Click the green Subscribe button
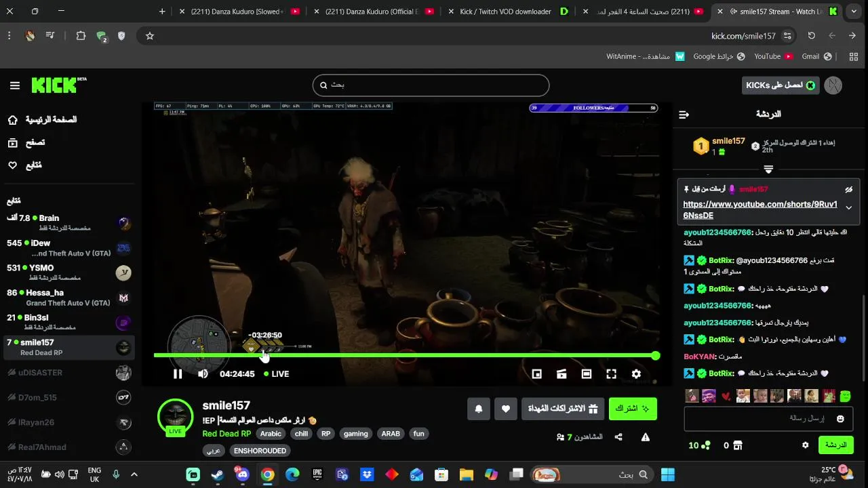Screen dimensions: 868x488 tap(633, 409)
